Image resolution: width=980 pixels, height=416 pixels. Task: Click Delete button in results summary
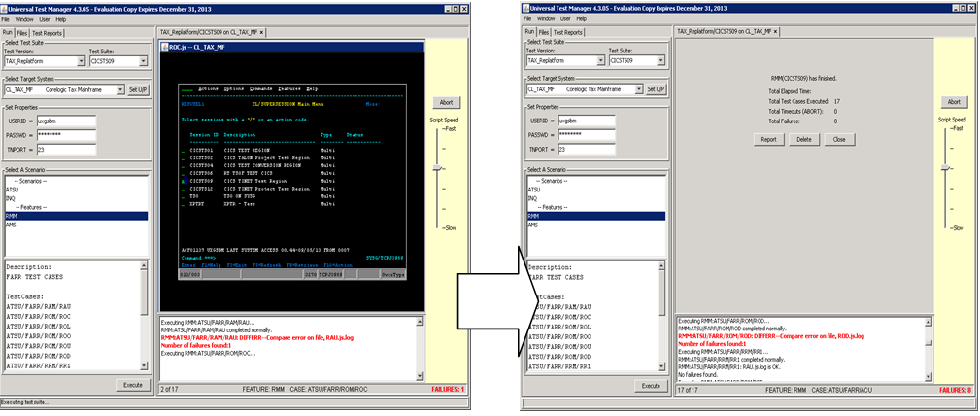tap(804, 140)
